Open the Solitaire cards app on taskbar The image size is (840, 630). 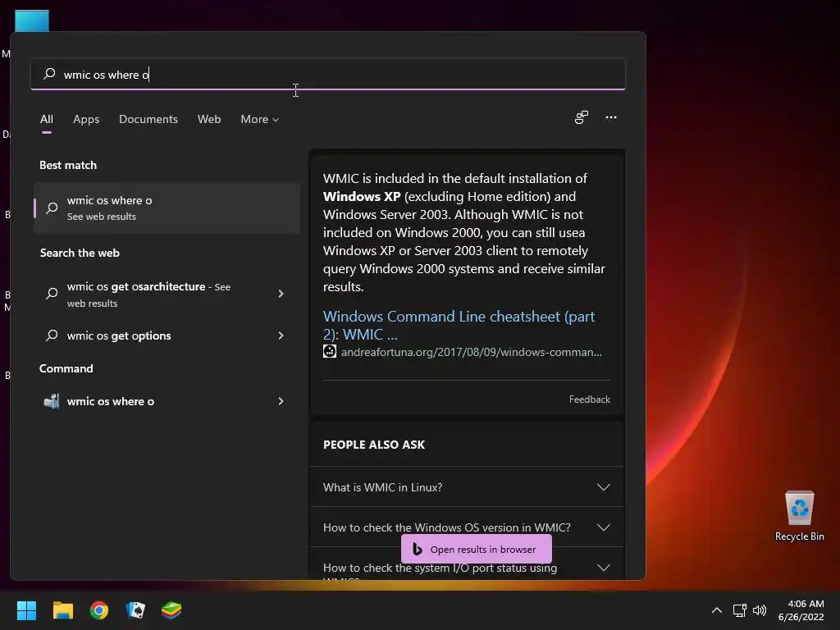(x=135, y=610)
